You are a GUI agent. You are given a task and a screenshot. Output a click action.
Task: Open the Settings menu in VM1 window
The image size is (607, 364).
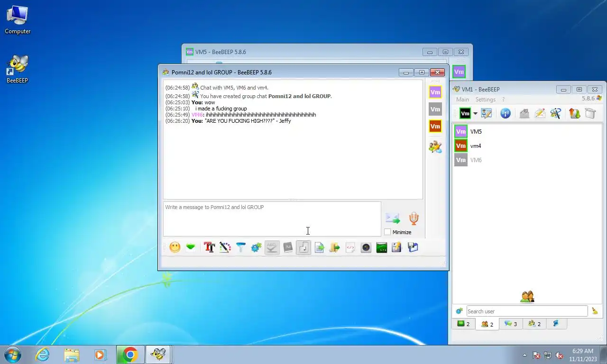coord(486,100)
